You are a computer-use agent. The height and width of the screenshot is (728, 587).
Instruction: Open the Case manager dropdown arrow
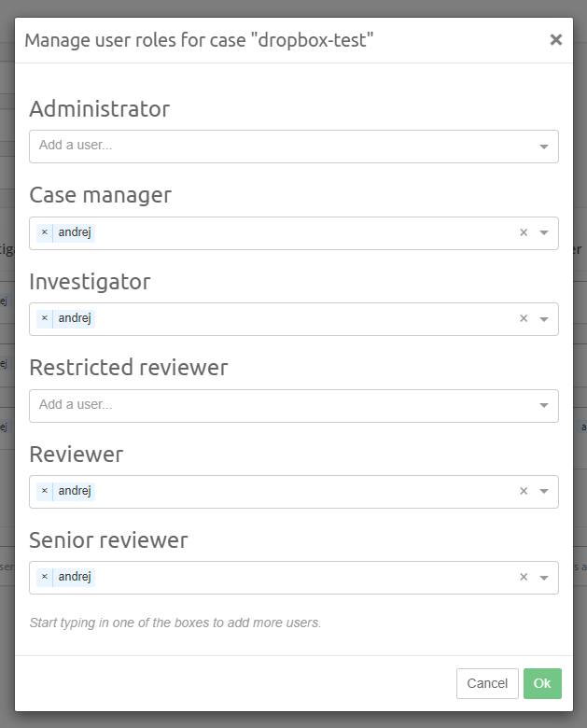[x=544, y=232]
